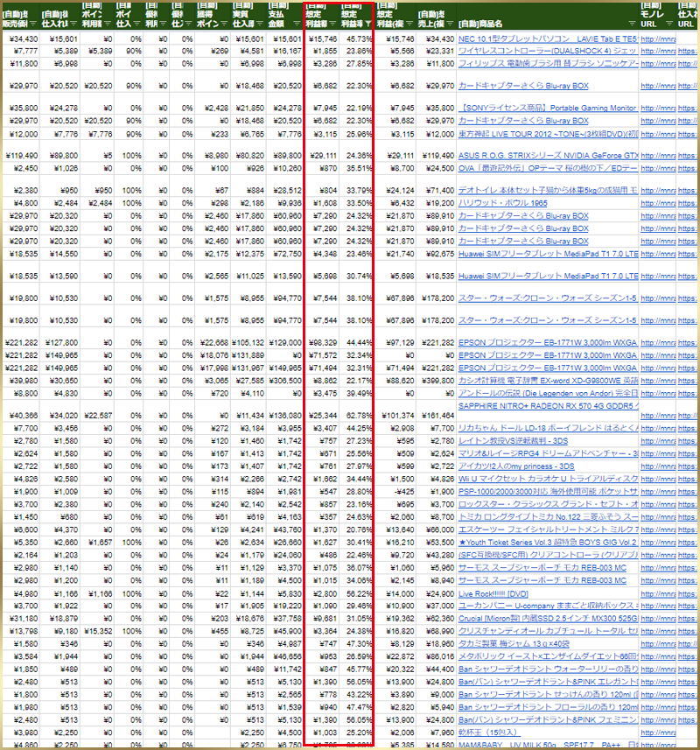Screen dimensions: 700x750
Task: Select the cell showing 45.73%
Action: pos(356,39)
